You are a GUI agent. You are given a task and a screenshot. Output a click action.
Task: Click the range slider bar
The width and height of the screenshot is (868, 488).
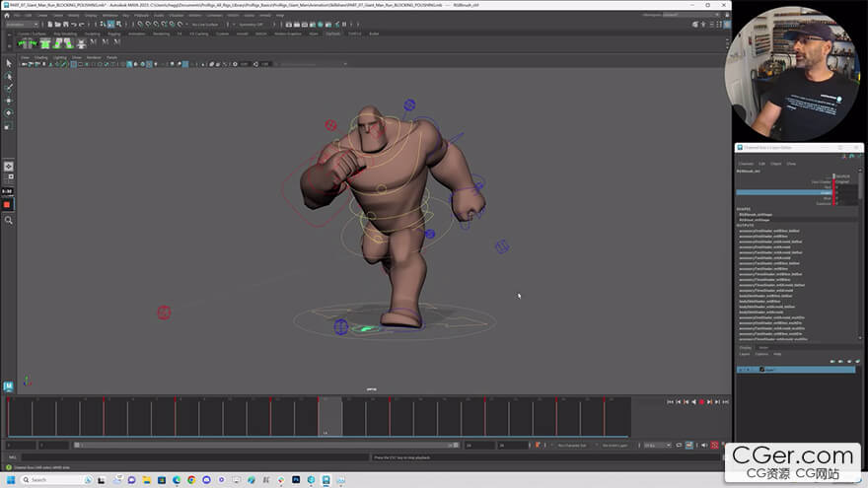point(267,445)
